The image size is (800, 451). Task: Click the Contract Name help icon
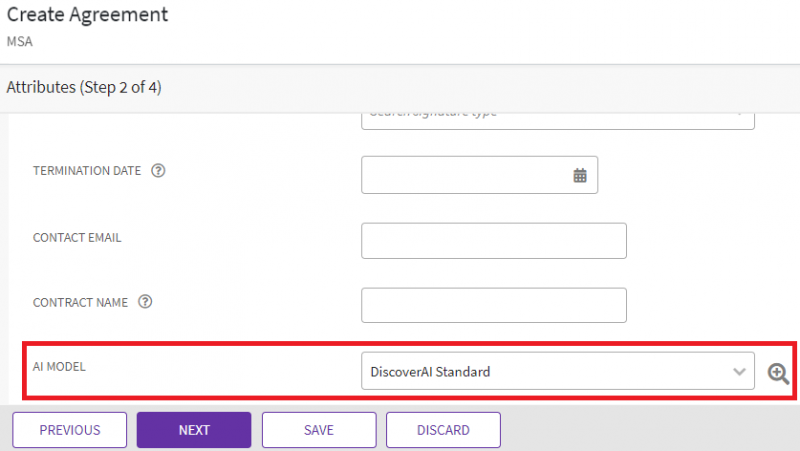pyautogui.click(x=146, y=302)
